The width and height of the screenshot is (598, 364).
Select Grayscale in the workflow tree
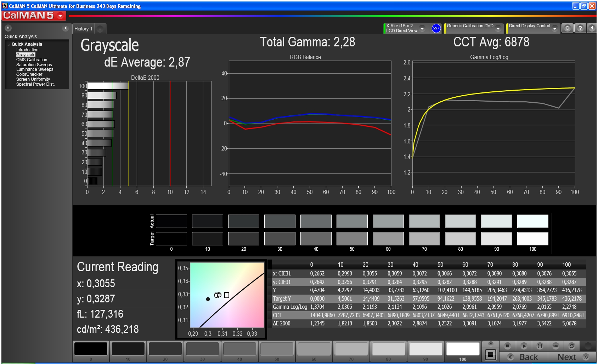pos(26,55)
